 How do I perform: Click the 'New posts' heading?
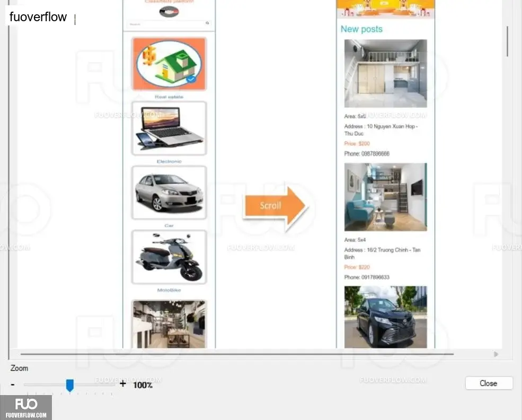click(361, 29)
